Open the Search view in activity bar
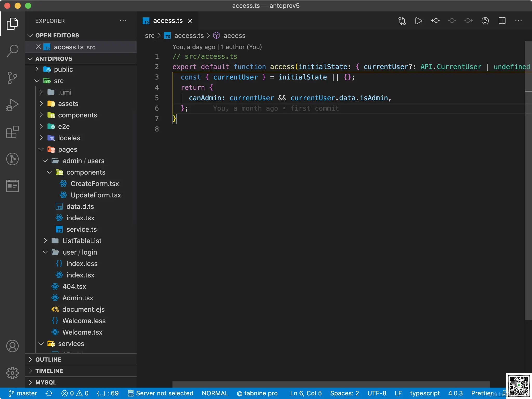This screenshot has width=532, height=399. [x=12, y=51]
